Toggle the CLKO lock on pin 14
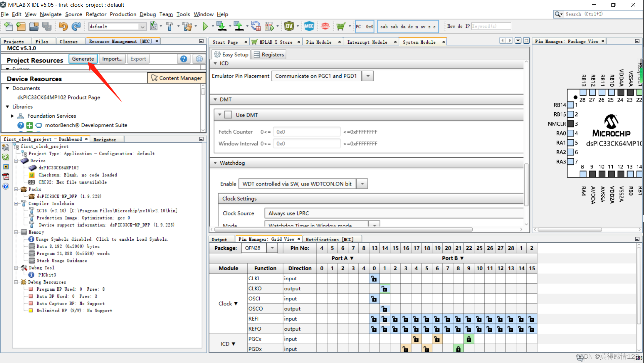 click(x=385, y=289)
